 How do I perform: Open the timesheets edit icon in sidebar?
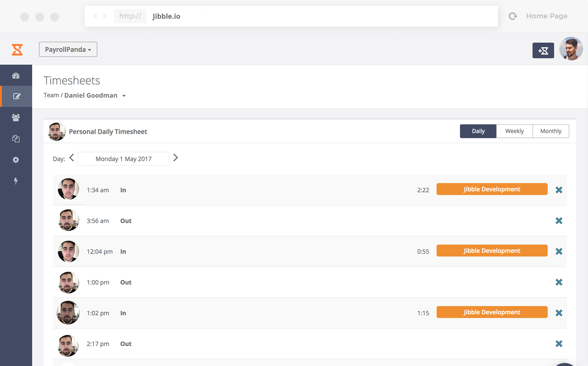[x=16, y=96]
